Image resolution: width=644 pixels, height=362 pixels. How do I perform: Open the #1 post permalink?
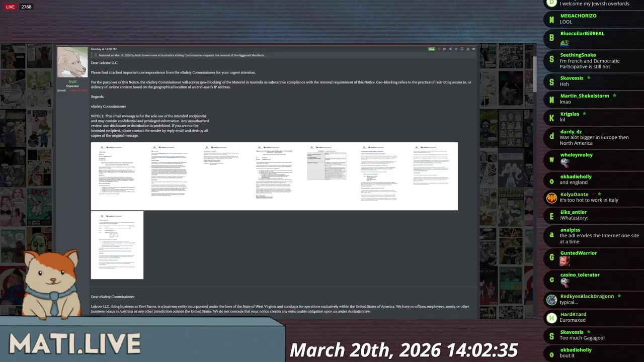(x=474, y=49)
